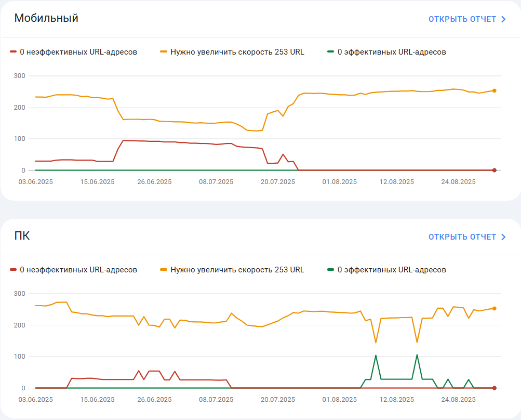This screenshot has width=521, height=420.
Task: Click date label 08.07.2025 under Мобильный chart
Action: (x=216, y=182)
